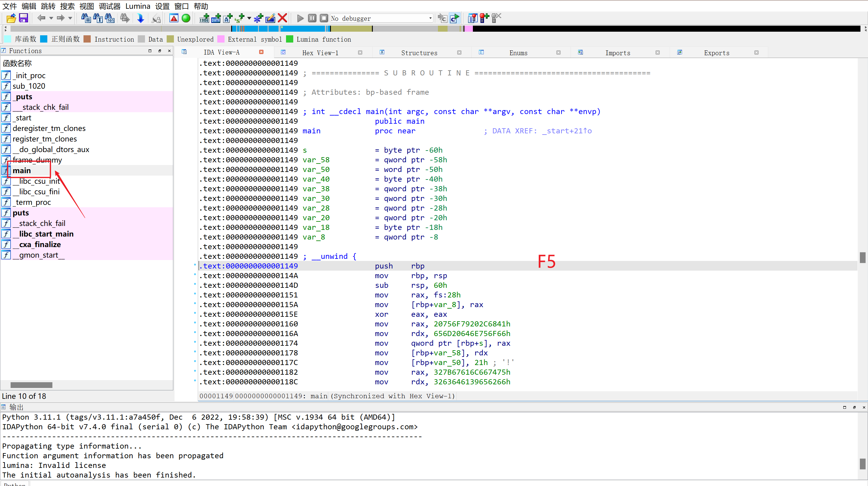This screenshot has width=868, height=486.
Task: Jump forward with the right arrow
Action: click(x=61, y=18)
